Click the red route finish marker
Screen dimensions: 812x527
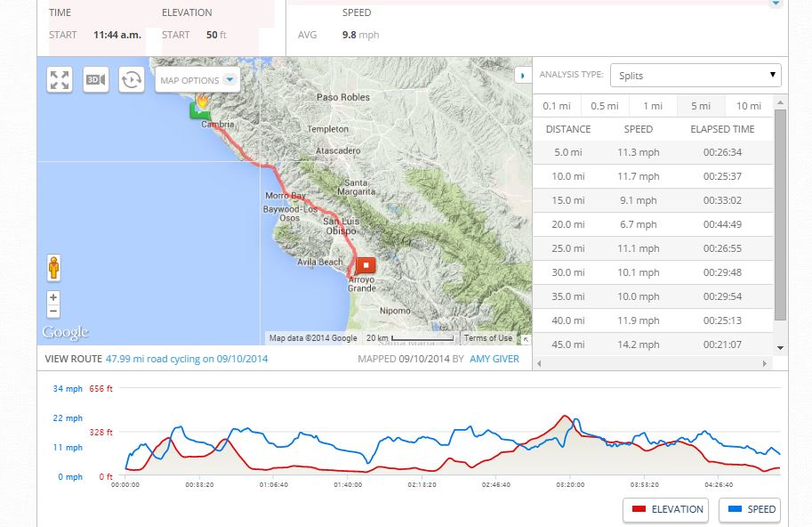click(x=366, y=265)
